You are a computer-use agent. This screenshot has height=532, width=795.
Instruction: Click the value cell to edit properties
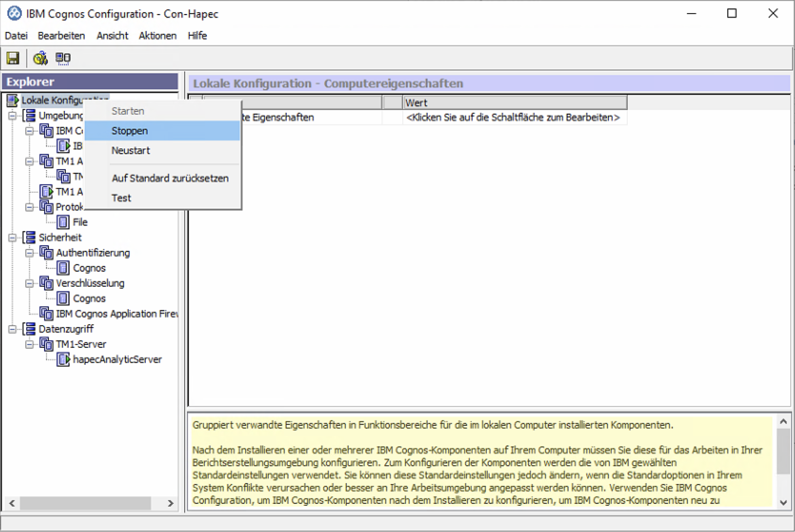point(513,117)
